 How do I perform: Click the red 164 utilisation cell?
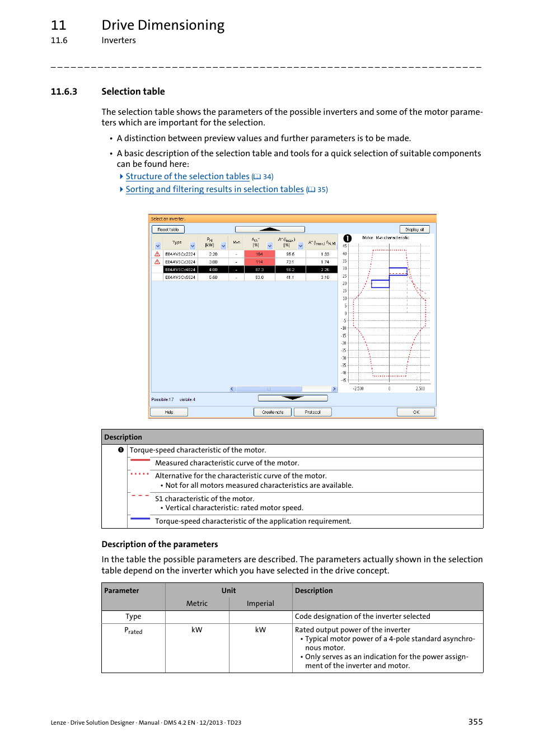(260, 254)
